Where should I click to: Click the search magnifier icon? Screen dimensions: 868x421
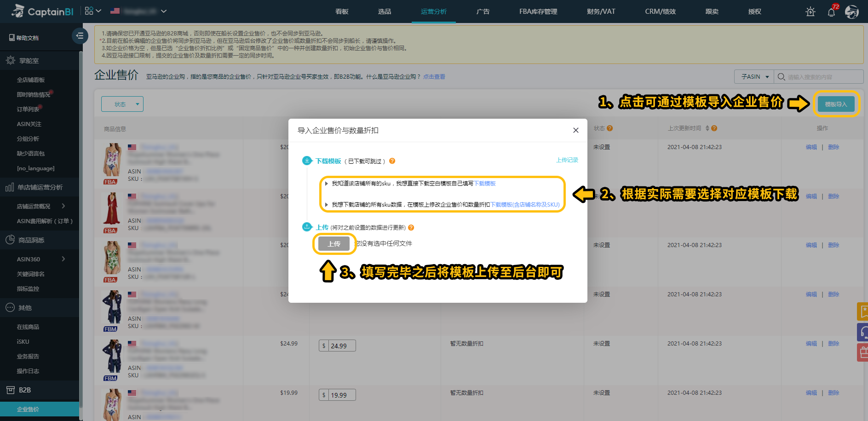pos(781,77)
